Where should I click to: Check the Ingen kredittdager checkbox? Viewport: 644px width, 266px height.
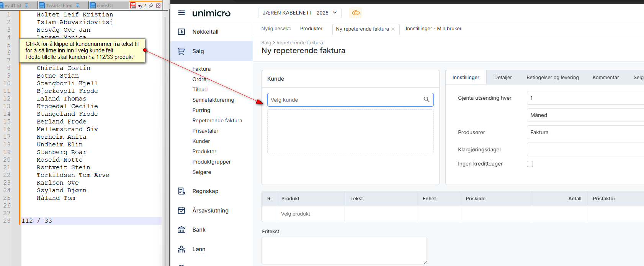tap(530, 164)
